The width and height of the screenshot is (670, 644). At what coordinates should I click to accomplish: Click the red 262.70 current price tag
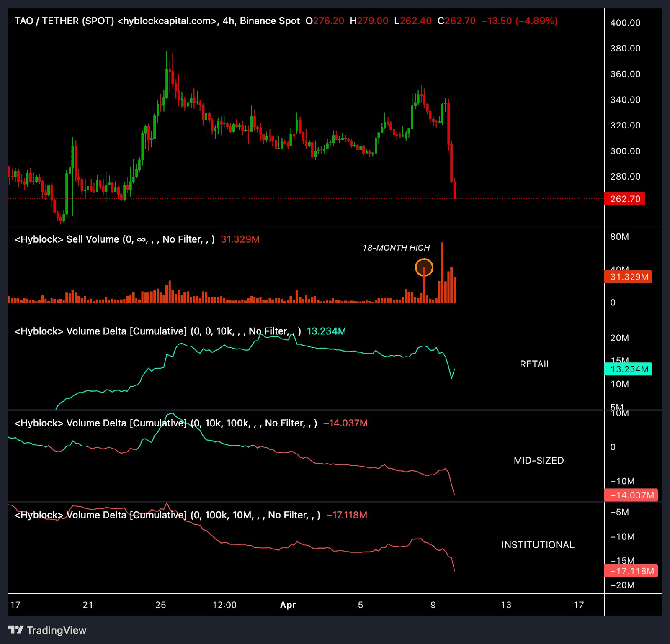(x=625, y=199)
